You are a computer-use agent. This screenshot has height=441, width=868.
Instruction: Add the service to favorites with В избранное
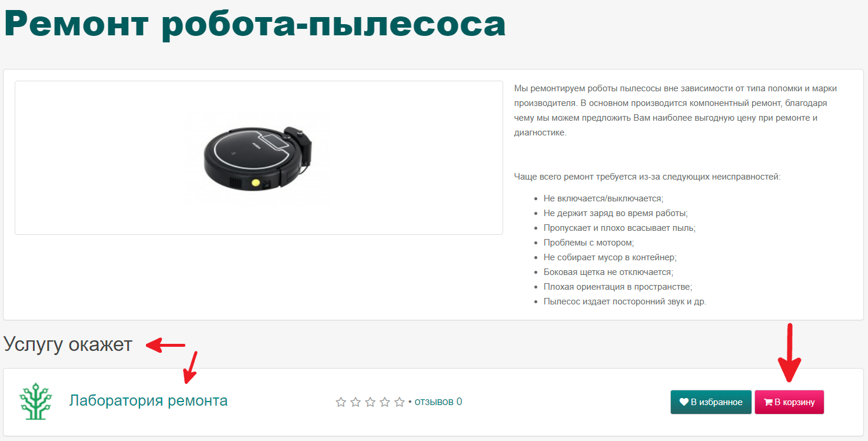pos(711,402)
